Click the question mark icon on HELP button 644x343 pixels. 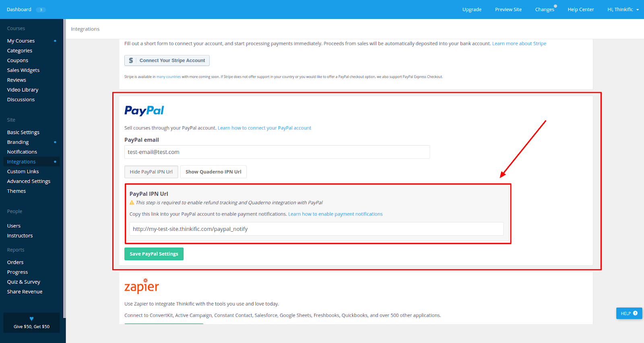point(635,313)
